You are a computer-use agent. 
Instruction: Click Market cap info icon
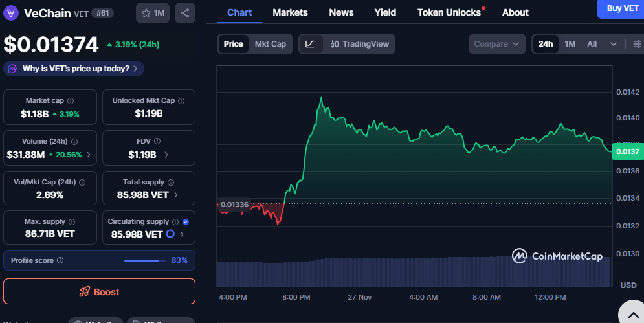(x=71, y=101)
